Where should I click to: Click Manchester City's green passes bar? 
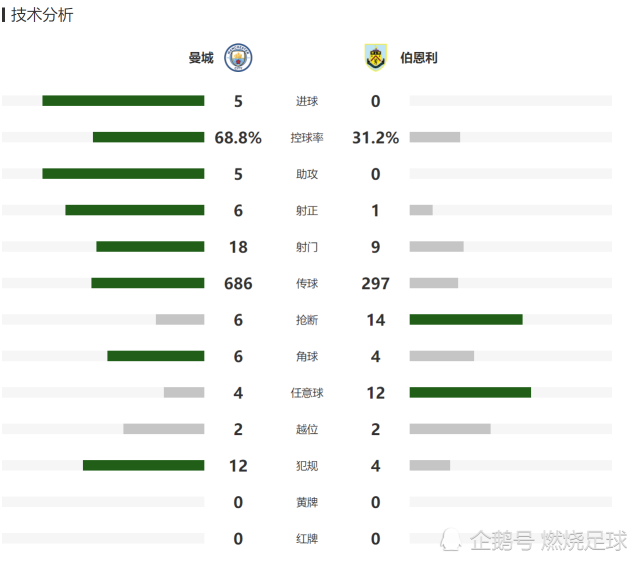click(148, 283)
